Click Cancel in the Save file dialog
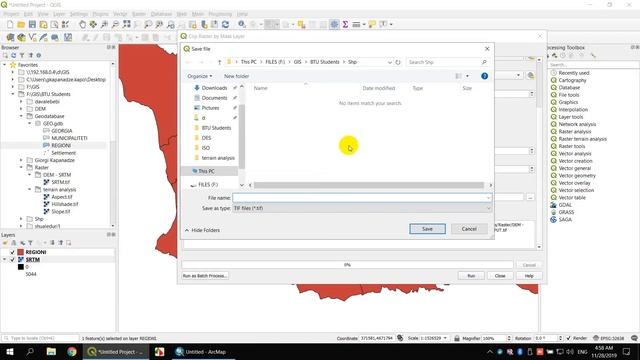The image size is (640, 360). 469,229
